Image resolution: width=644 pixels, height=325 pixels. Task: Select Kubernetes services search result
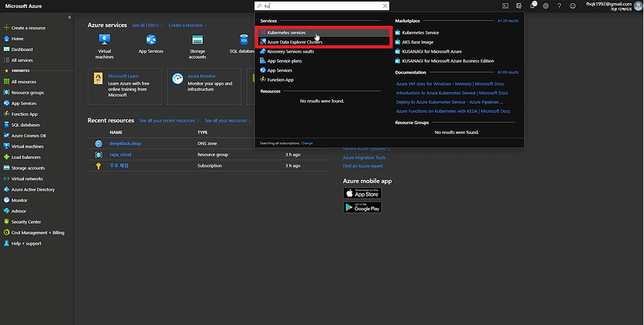[324, 33]
